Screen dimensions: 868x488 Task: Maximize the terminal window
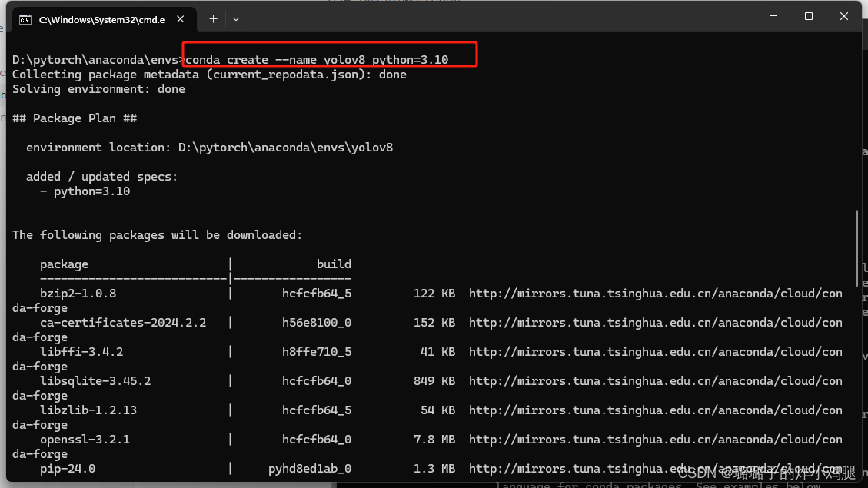click(809, 17)
